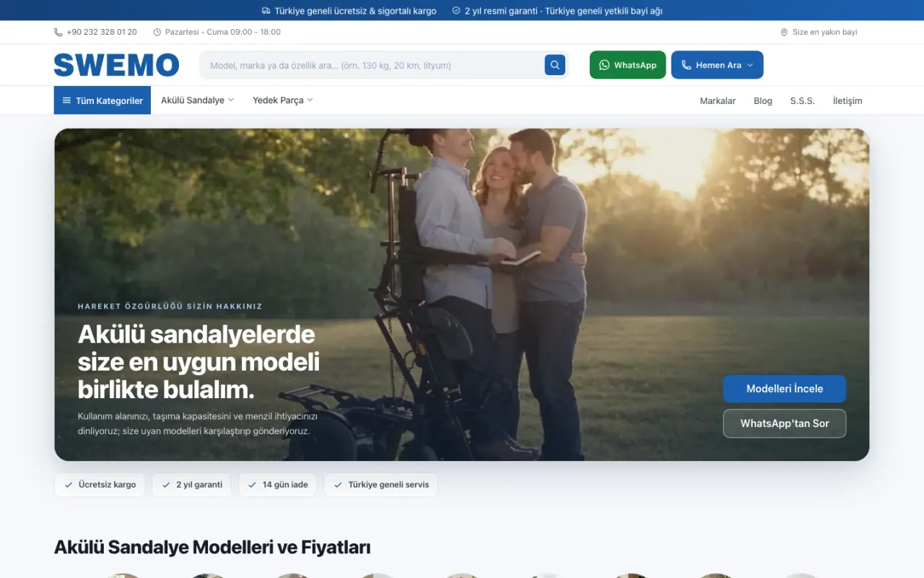Open the Akülü Sandalye menu item
Viewport: 924px width, 578px height.
tap(197, 100)
